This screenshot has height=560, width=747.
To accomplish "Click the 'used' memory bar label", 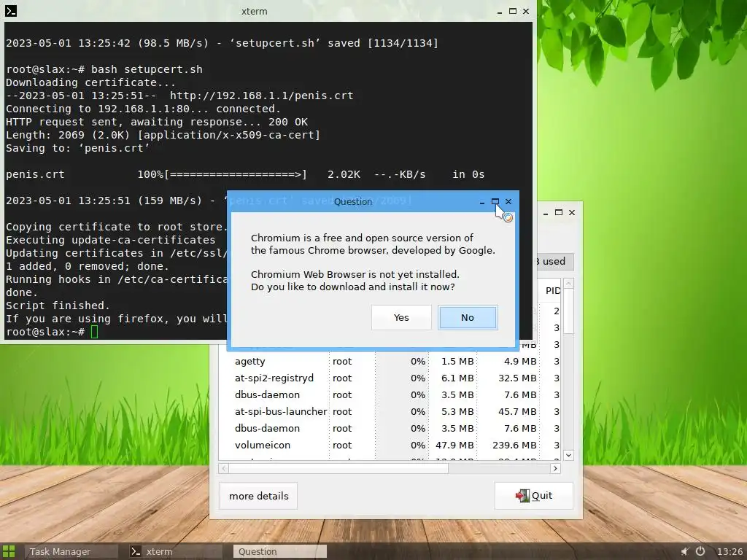I will click(x=554, y=262).
